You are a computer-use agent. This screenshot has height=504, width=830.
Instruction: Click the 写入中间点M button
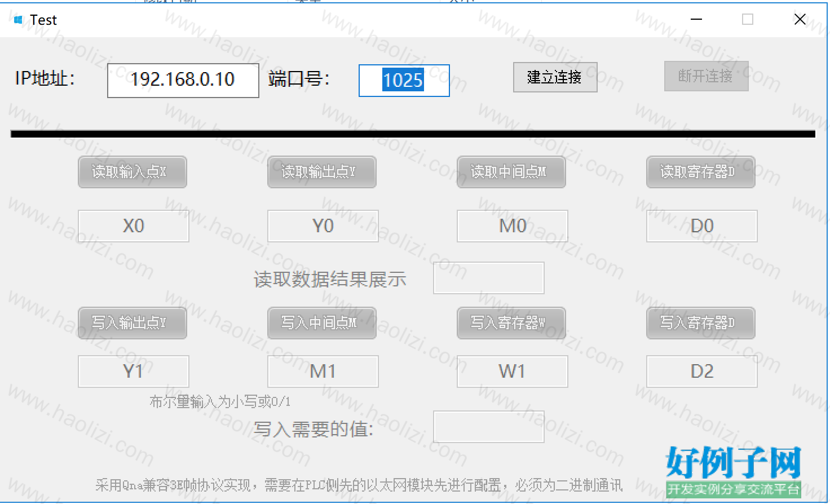(x=322, y=323)
